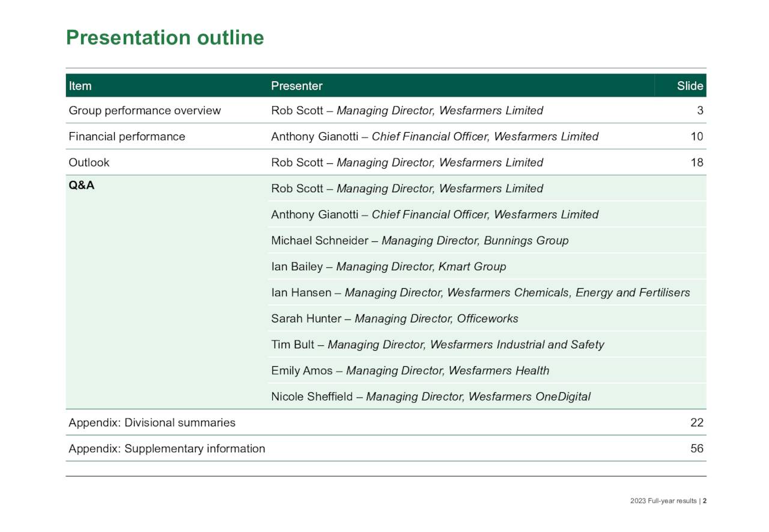This screenshot has height=532, width=769.
Task: Select Anthony Gianotti presenter in Financial performance row
Action: (x=434, y=136)
